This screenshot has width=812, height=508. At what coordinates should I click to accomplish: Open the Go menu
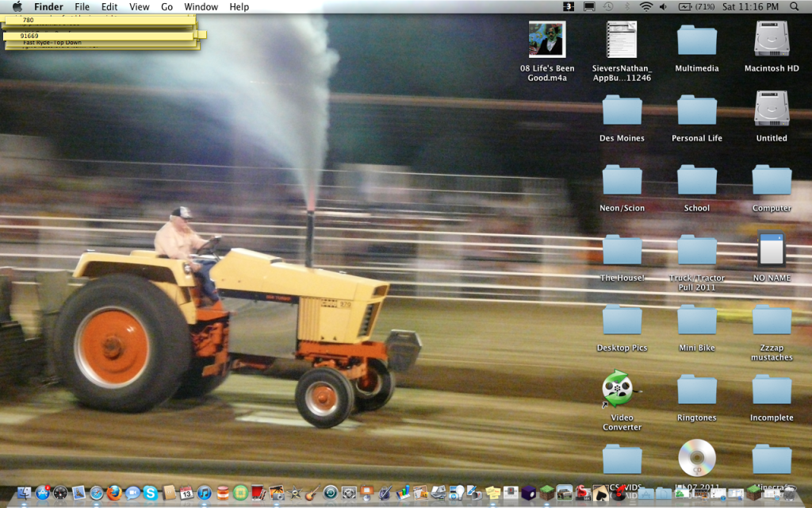pyautogui.click(x=167, y=6)
